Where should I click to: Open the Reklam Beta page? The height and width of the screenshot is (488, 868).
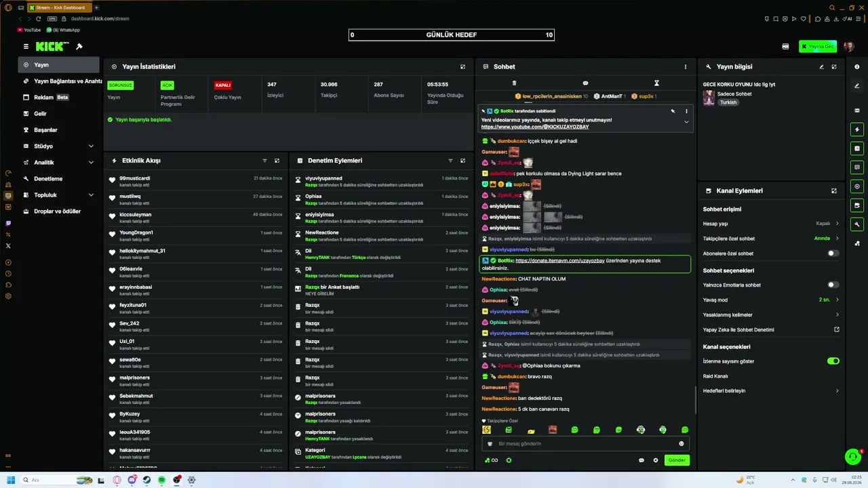click(x=59, y=98)
